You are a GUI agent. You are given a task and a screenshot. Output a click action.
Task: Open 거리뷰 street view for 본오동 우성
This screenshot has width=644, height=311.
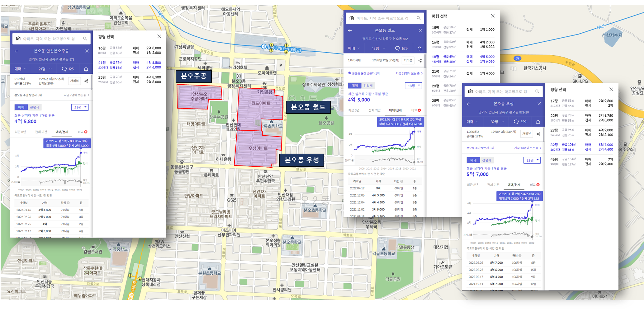[527, 134]
